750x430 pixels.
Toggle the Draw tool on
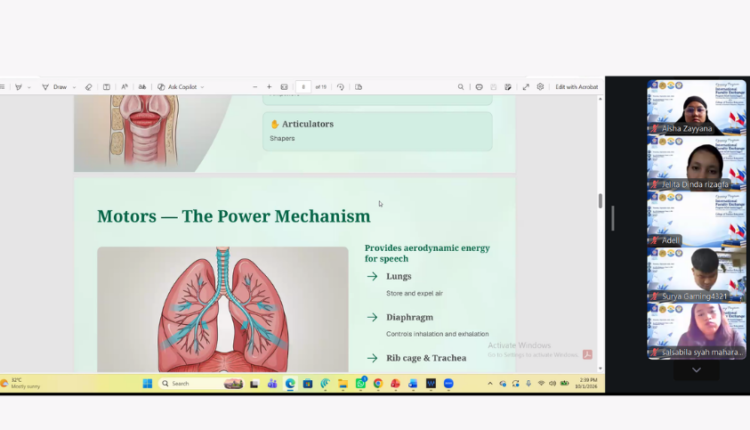[55, 87]
